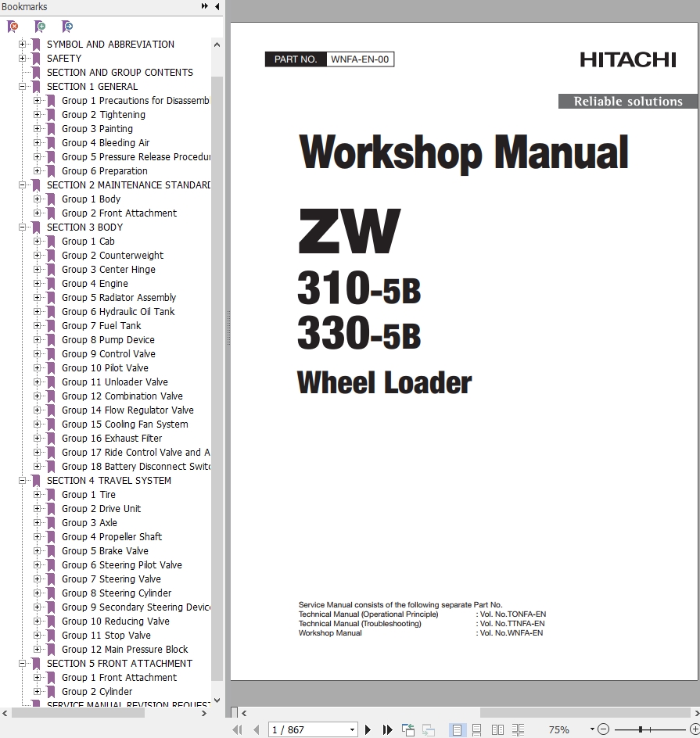
Task: Zoom in with the plus button
Action: click(x=695, y=729)
